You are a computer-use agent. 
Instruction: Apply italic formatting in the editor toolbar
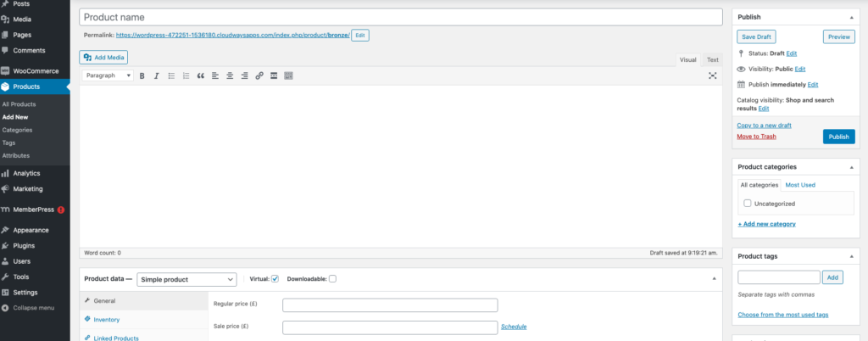tap(157, 75)
